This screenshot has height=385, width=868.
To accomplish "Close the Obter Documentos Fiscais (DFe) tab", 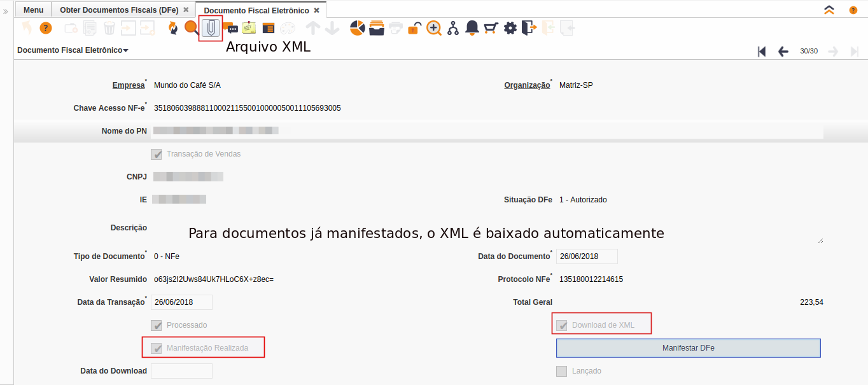I will (x=186, y=10).
